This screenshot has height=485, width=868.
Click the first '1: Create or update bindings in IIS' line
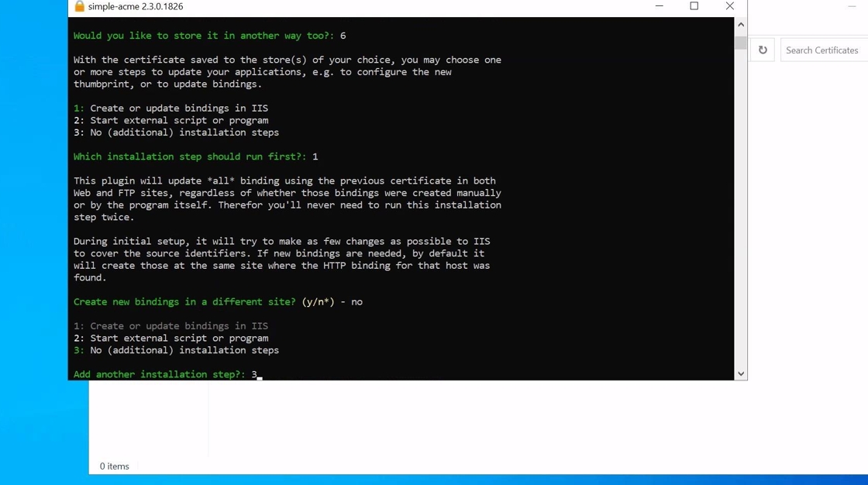click(170, 108)
